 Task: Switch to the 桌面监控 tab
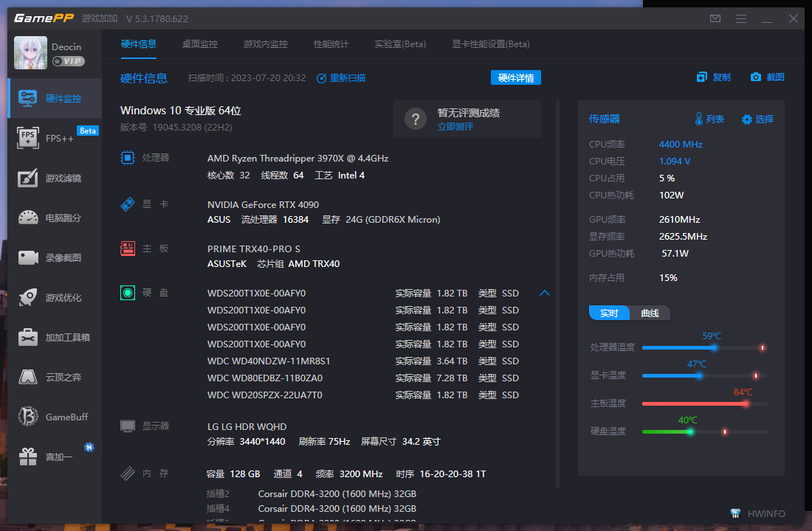coord(200,44)
